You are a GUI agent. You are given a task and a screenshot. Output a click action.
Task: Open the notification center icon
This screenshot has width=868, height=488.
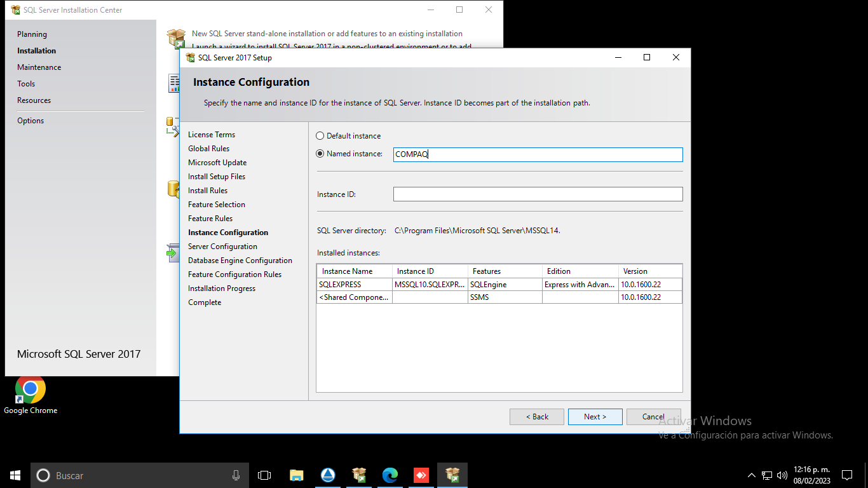point(847,475)
